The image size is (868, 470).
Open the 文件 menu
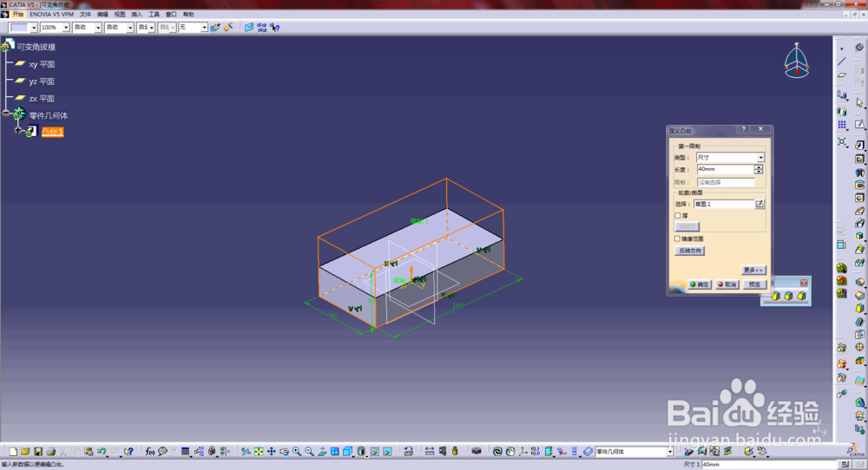tap(85, 14)
